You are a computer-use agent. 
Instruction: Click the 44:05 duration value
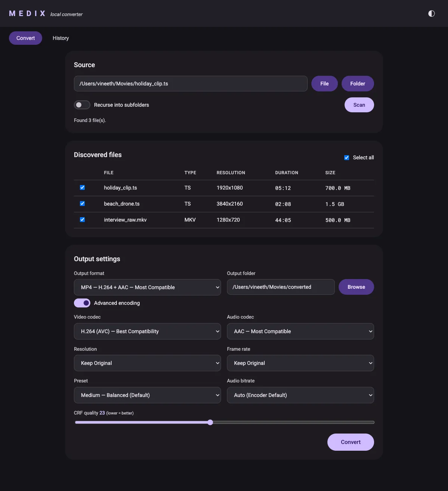[283, 220]
